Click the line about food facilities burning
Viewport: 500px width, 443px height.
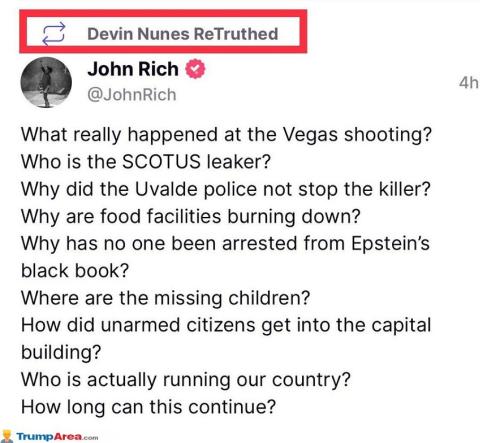[x=191, y=216]
